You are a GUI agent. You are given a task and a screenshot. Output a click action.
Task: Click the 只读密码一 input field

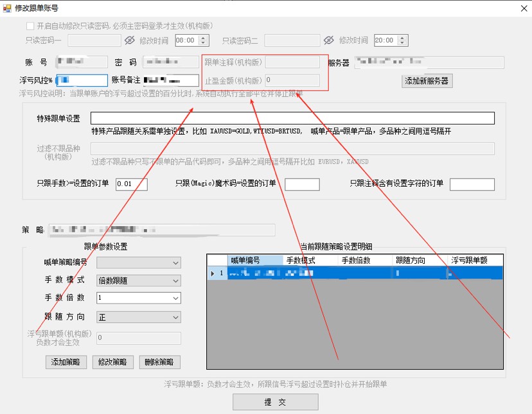[94, 40]
